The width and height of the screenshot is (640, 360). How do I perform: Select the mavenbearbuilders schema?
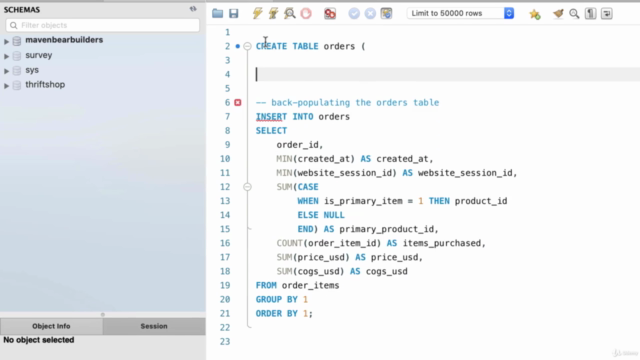coord(64,40)
